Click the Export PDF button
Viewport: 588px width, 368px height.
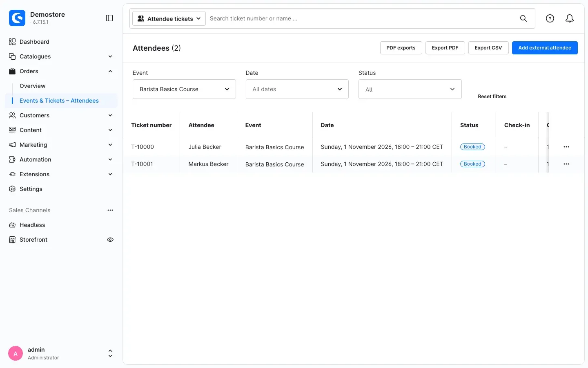tap(445, 48)
